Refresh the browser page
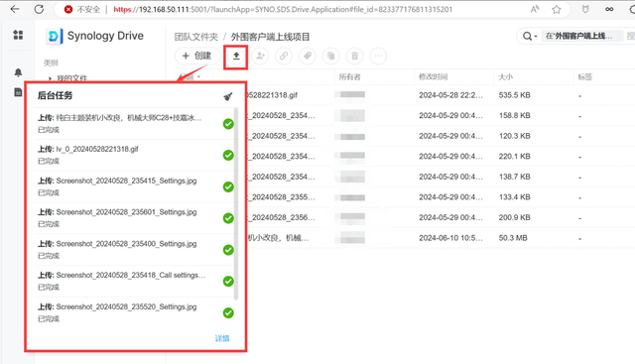Viewport: 635px width, 364px height. pos(39,9)
